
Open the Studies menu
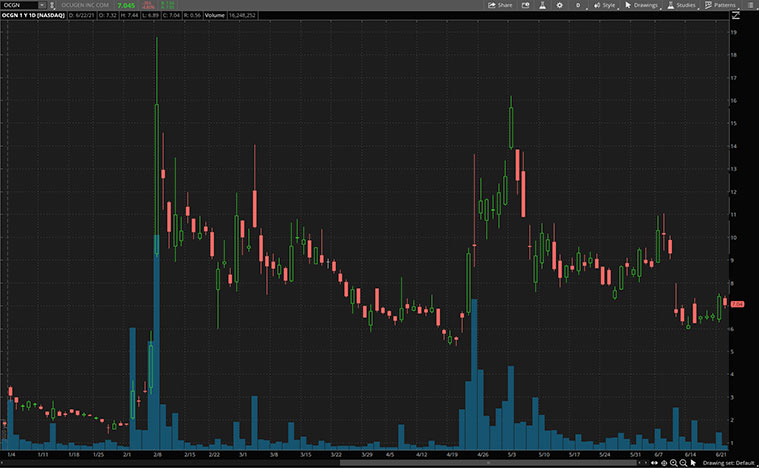click(x=682, y=5)
